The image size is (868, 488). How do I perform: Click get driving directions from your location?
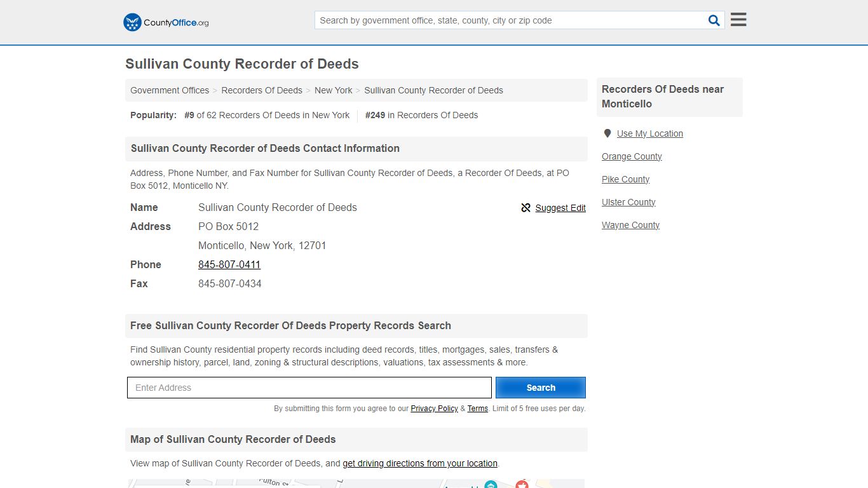click(x=420, y=463)
